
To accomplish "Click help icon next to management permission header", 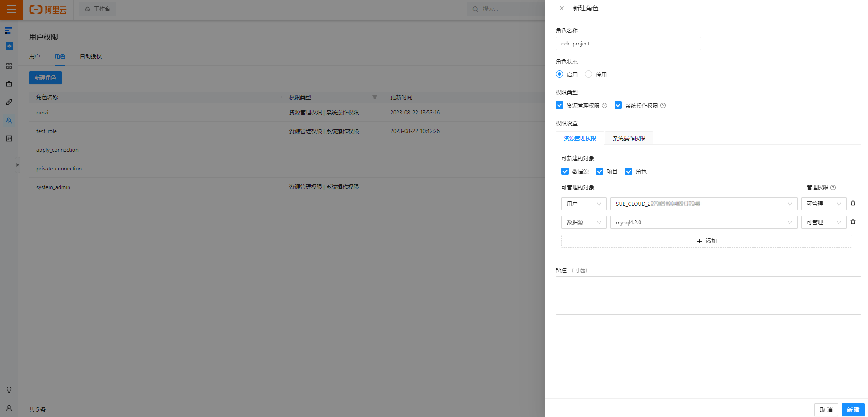I will tap(833, 188).
